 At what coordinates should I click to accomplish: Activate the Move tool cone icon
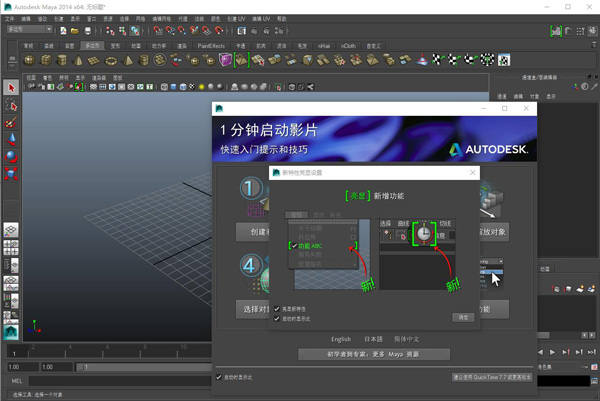[11, 140]
